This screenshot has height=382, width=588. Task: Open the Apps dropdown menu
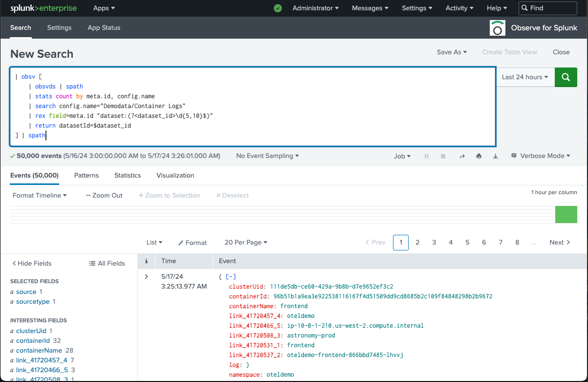coord(104,8)
